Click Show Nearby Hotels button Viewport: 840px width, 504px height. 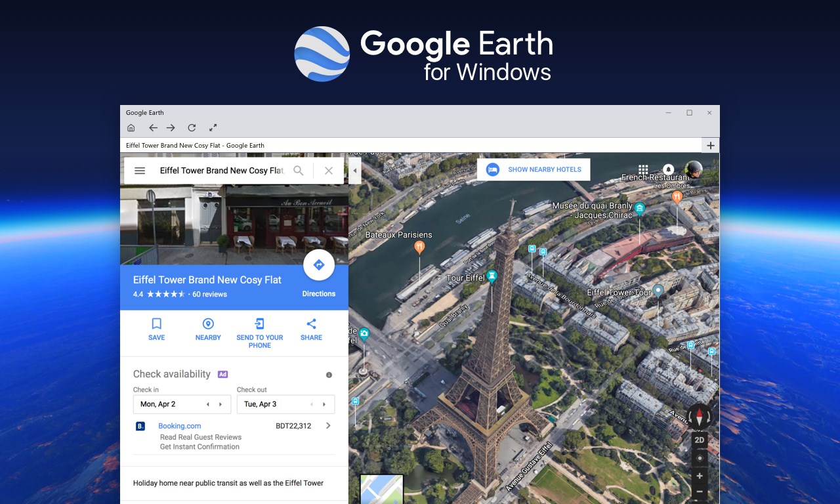click(534, 169)
